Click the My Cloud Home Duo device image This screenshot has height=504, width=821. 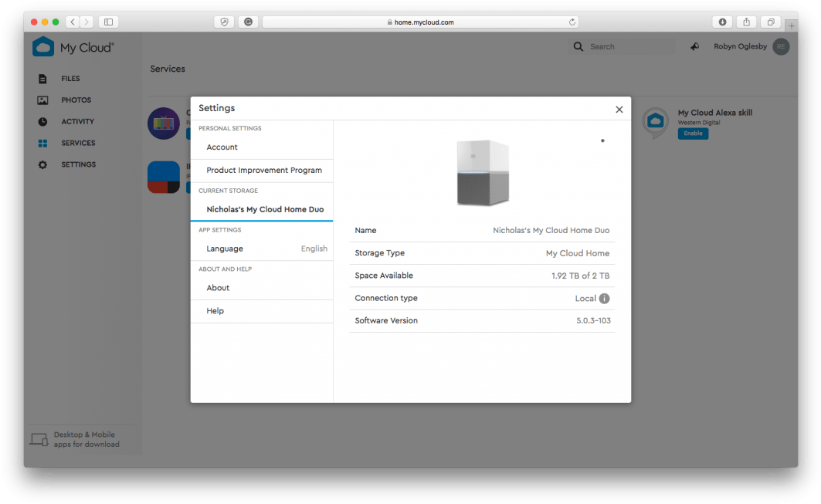click(482, 173)
